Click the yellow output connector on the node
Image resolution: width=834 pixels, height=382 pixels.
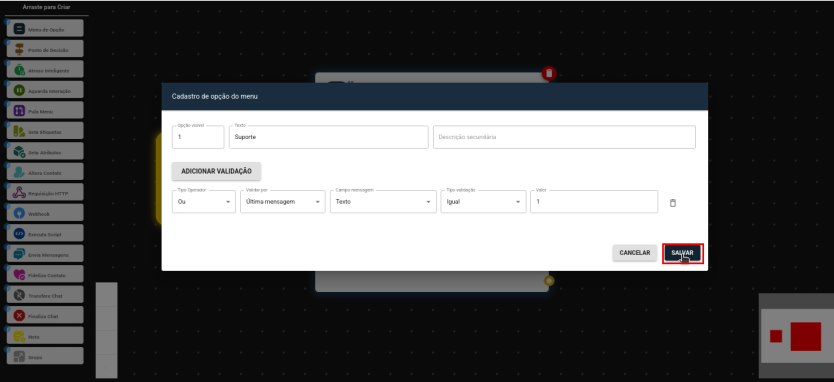[x=549, y=280]
